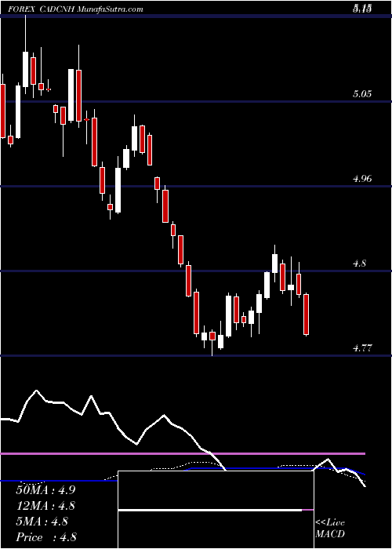Click the FOREX CADCNH MunafaSutra.com chart title

pyautogui.click(x=77, y=9)
